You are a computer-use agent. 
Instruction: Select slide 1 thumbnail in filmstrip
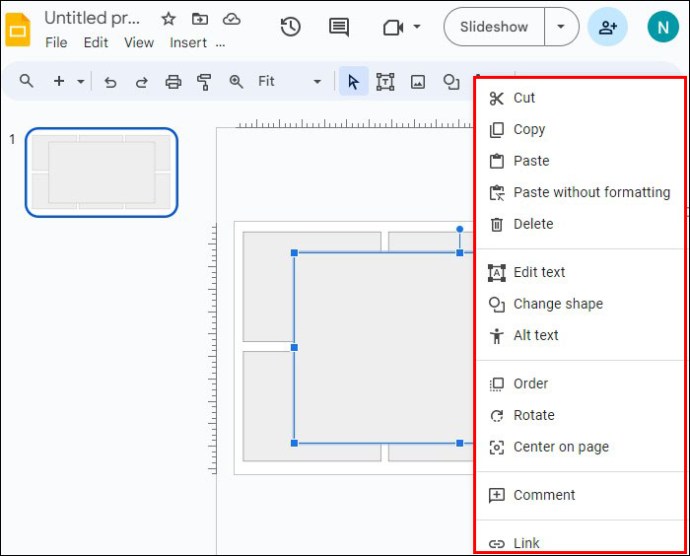click(x=102, y=172)
